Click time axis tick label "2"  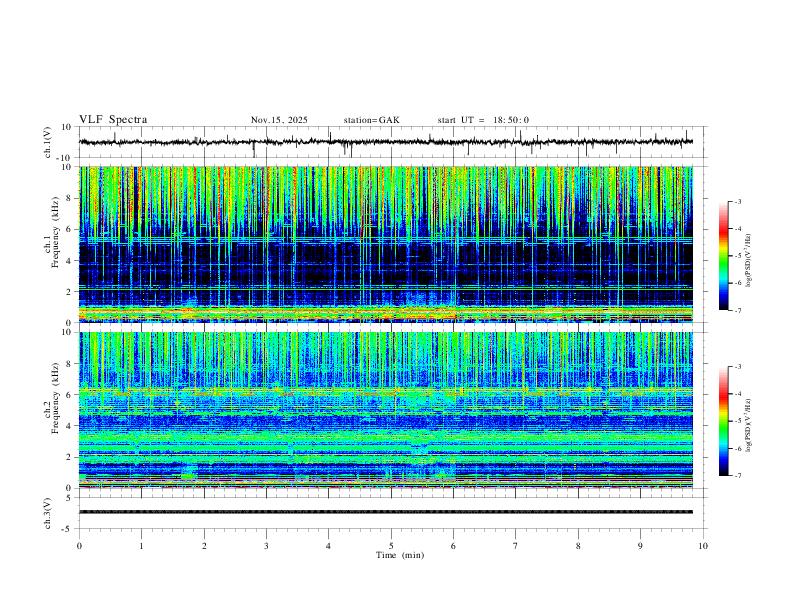(204, 546)
